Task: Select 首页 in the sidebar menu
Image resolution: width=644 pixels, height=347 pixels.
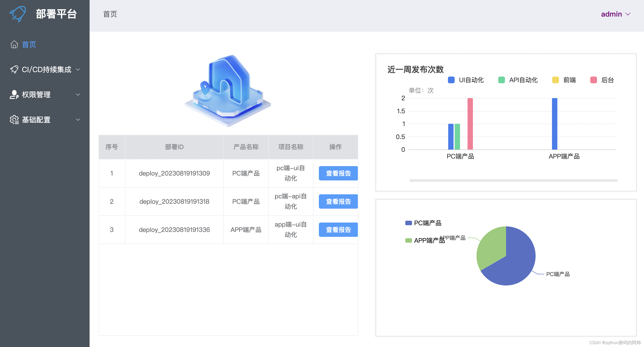Action: point(29,44)
